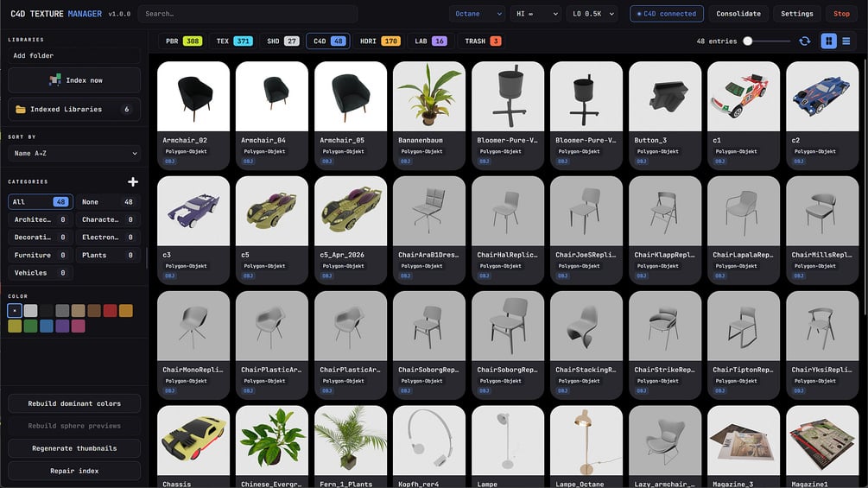Pick the pink color swatch
868x488 pixels.
click(x=79, y=326)
